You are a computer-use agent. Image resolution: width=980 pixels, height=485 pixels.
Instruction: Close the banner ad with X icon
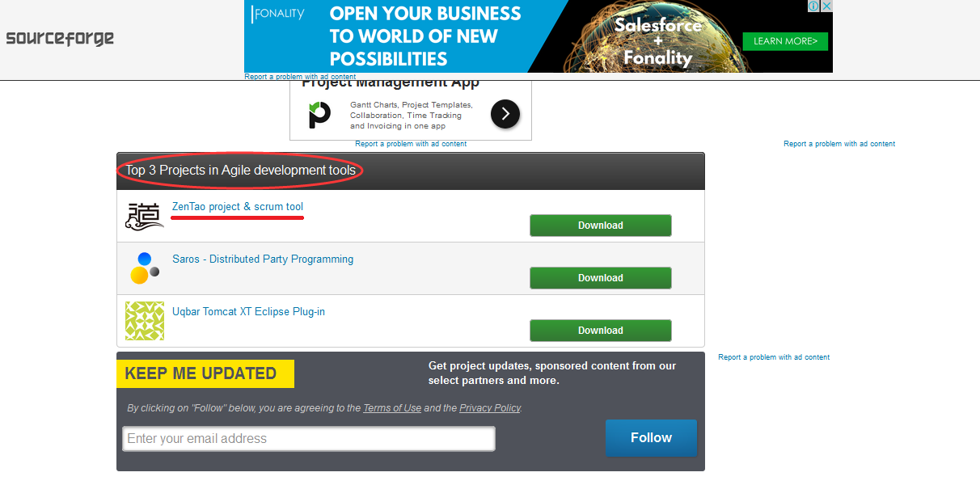(826, 6)
